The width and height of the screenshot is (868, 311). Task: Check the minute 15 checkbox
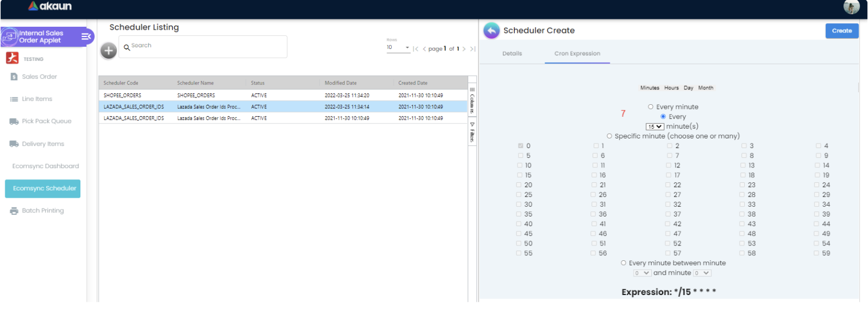coord(519,175)
